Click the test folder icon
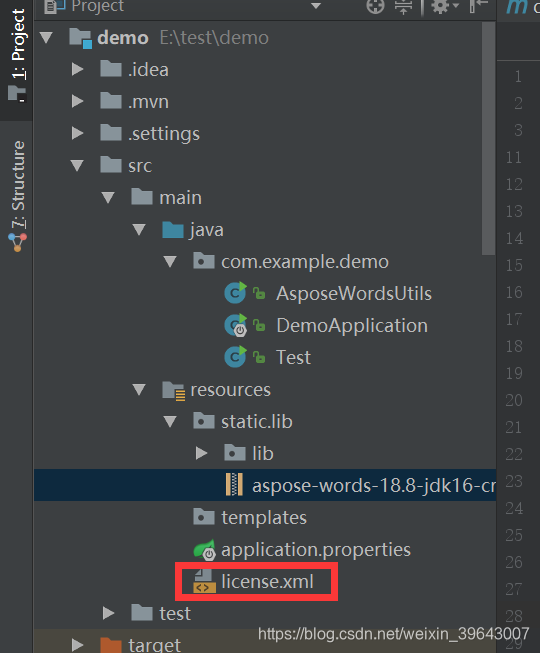This screenshot has height=653, width=540. (x=142, y=613)
